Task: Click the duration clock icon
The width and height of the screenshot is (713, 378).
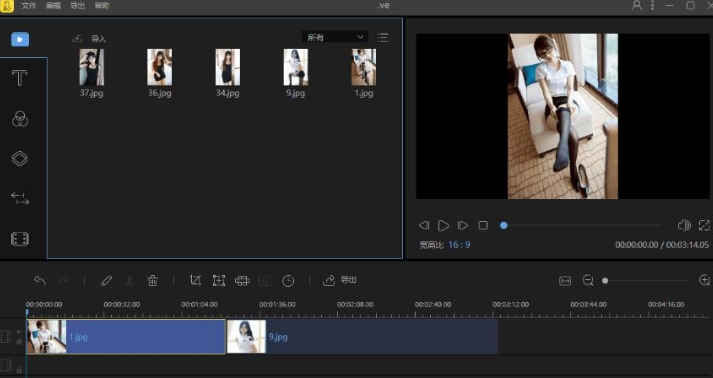Action: [x=288, y=281]
